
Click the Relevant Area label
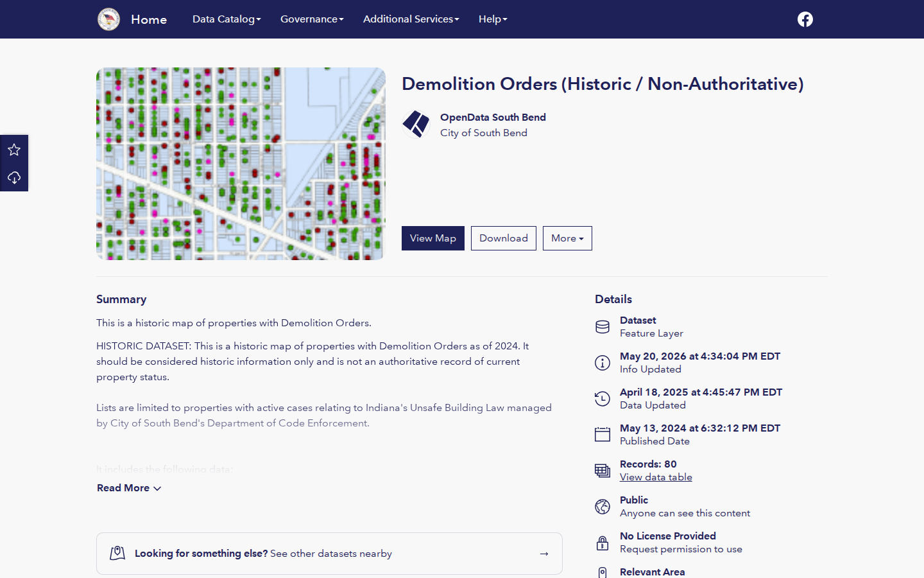click(x=653, y=572)
